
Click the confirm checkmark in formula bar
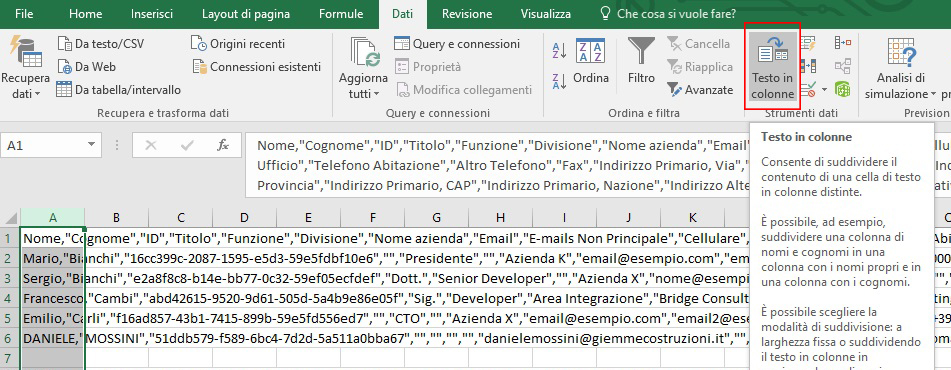pyautogui.click(x=187, y=146)
